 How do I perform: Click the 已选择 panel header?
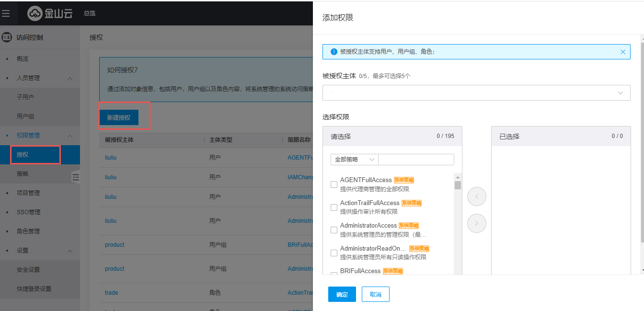tap(561, 136)
